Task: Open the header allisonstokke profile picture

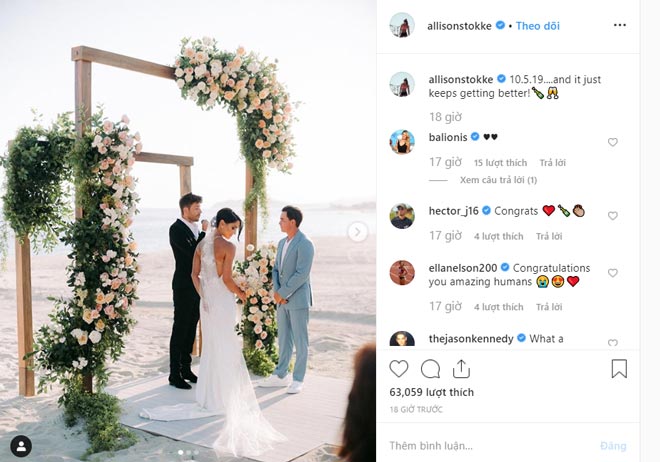Action: (x=402, y=25)
